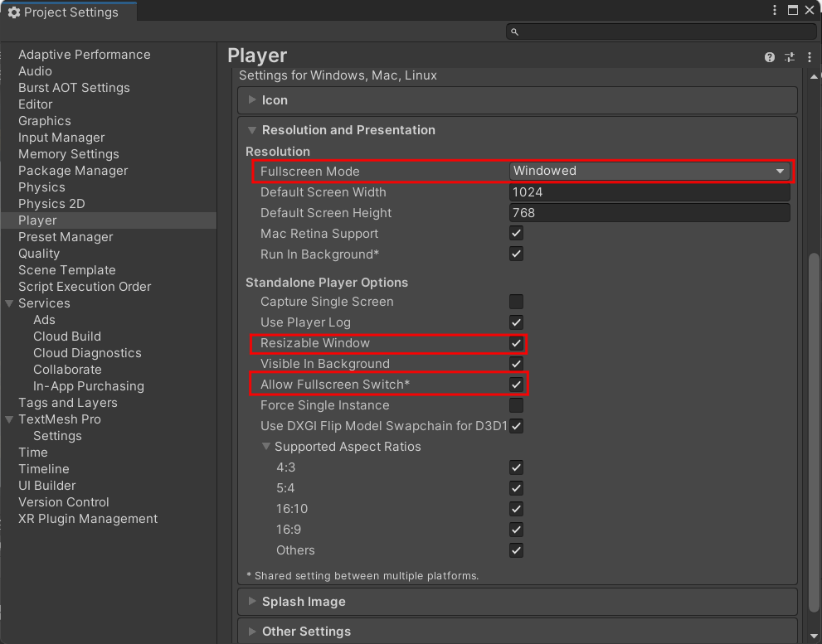Open the Fullscreen Mode dropdown
This screenshot has height=644, width=822.
click(649, 171)
